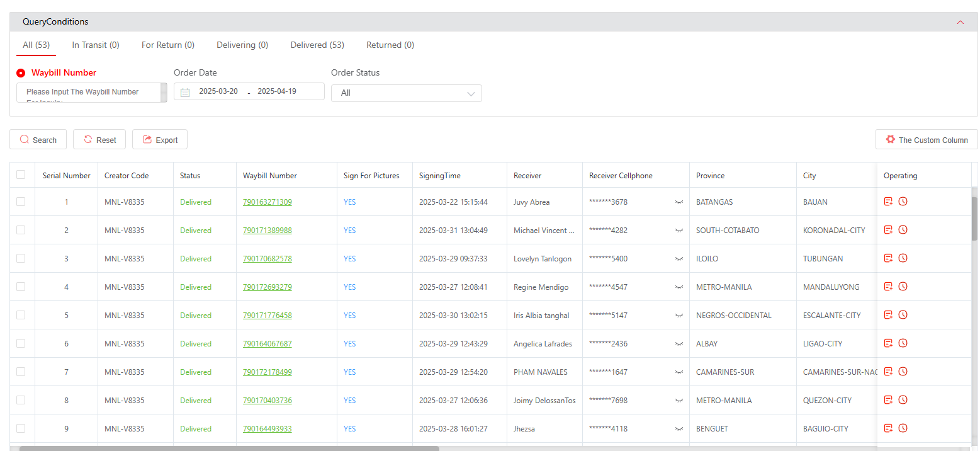This screenshot has height=451, width=980.
Task: Reveal hidden cellphone number ending 3678
Action: (x=679, y=202)
